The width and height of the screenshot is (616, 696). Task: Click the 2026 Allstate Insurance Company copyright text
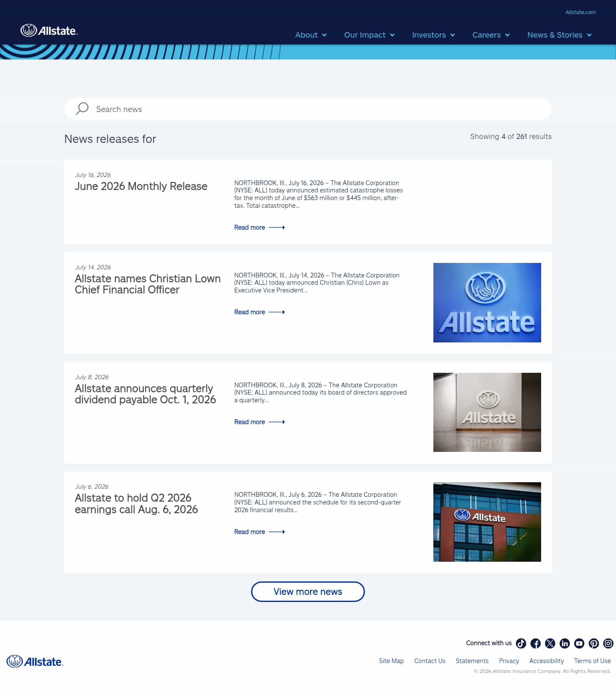pos(542,671)
